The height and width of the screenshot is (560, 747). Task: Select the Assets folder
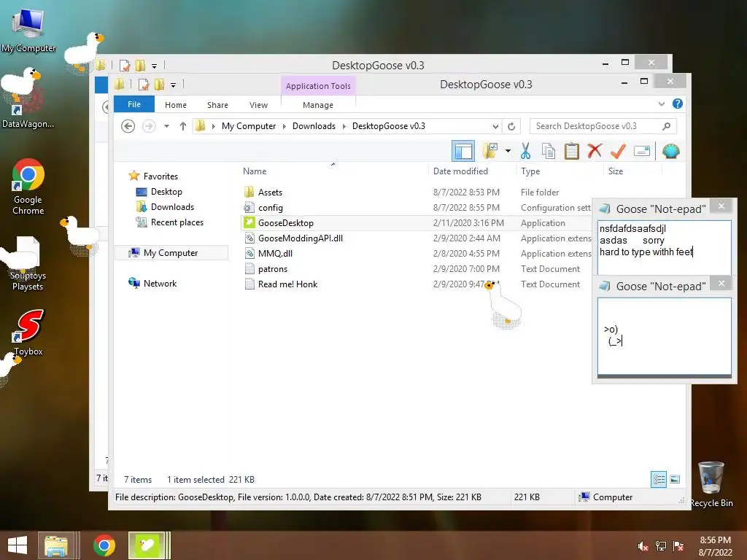[270, 192]
